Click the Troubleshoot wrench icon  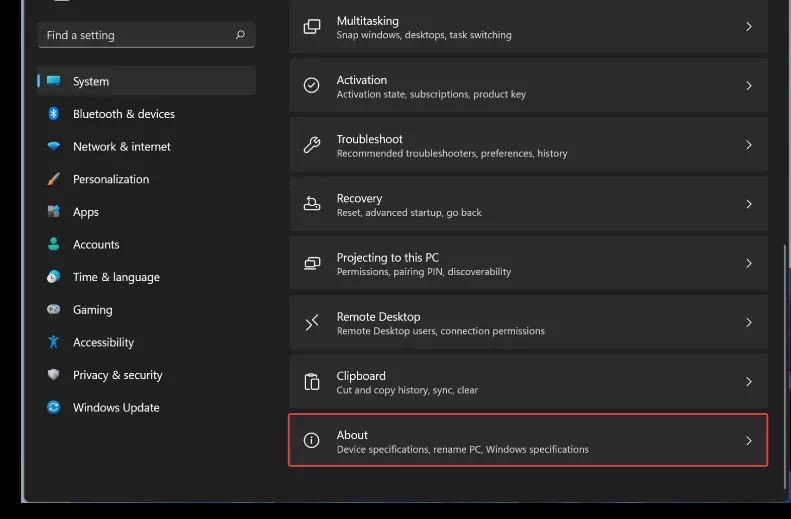[312, 145]
